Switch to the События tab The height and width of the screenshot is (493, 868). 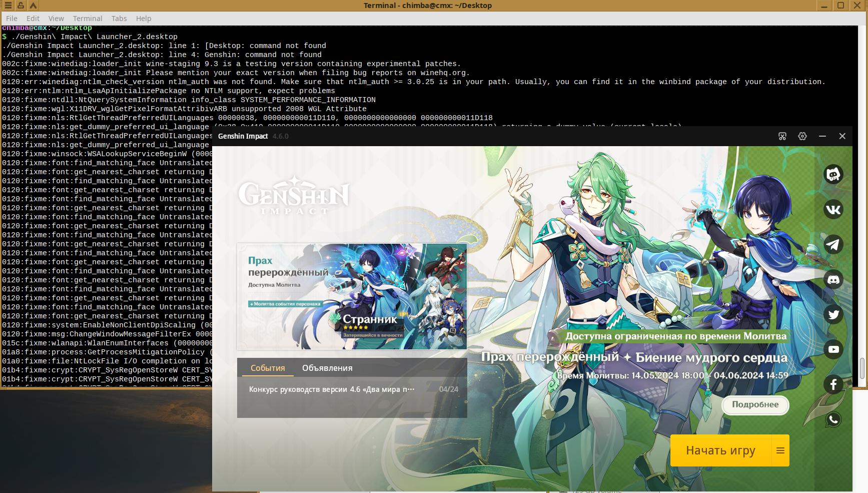[x=268, y=368]
